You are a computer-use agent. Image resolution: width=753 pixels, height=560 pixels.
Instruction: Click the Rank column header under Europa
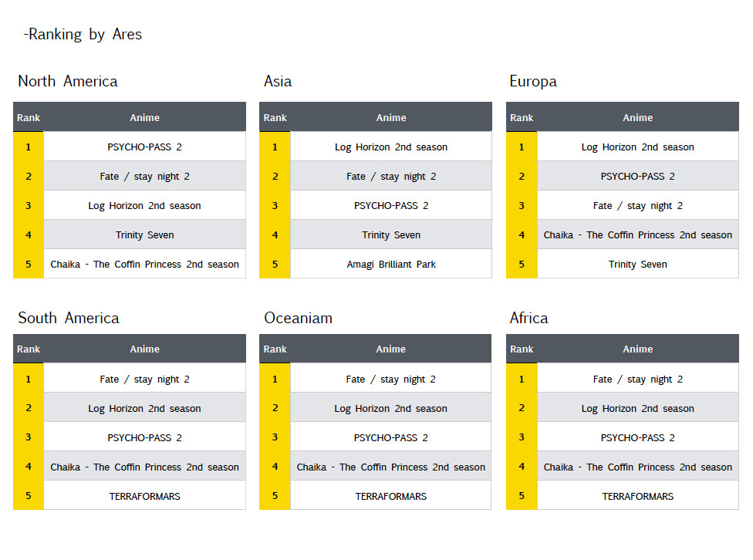522,117
